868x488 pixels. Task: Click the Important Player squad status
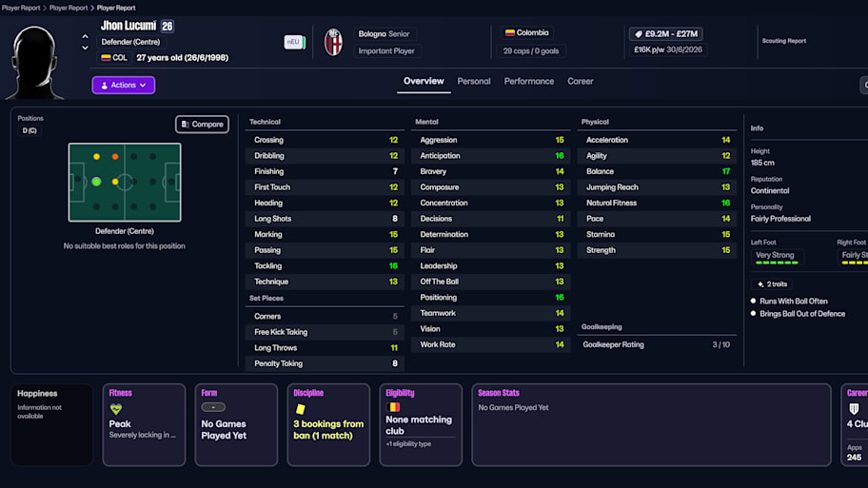click(x=386, y=51)
